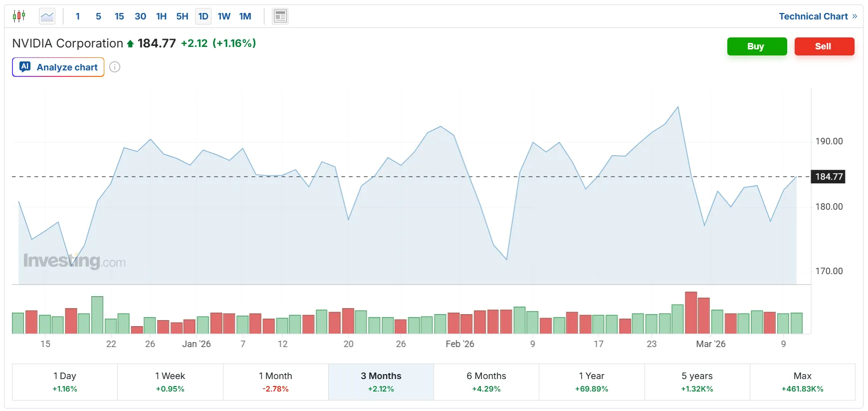Click the 184.77 current price label
The height and width of the screenshot is (411, 868).
point(828,177)
